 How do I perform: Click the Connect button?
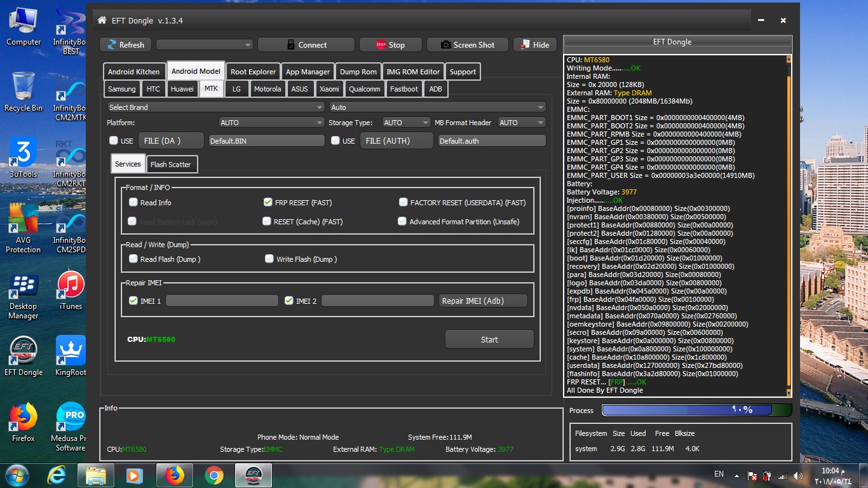pyautogui.click(x=306, y=44)
